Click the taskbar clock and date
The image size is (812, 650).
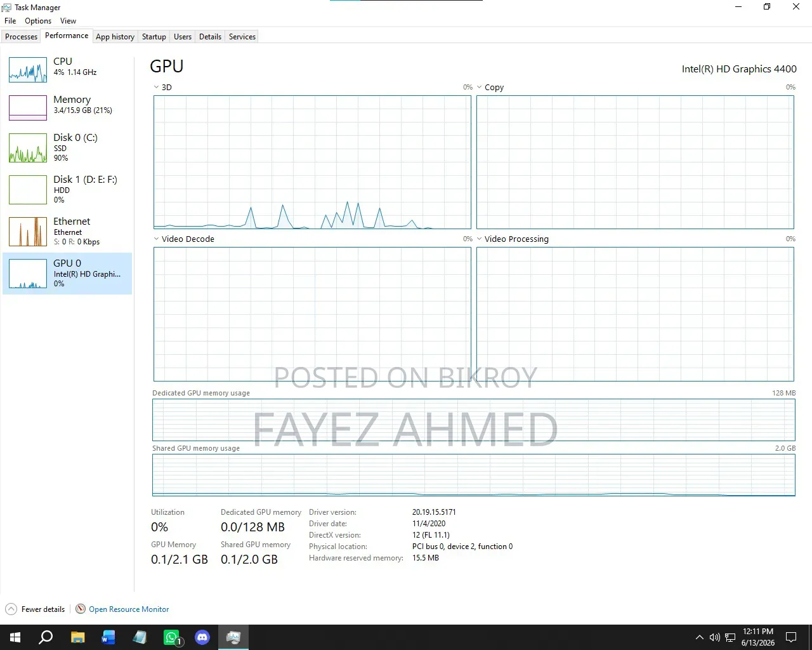[758, 637]
